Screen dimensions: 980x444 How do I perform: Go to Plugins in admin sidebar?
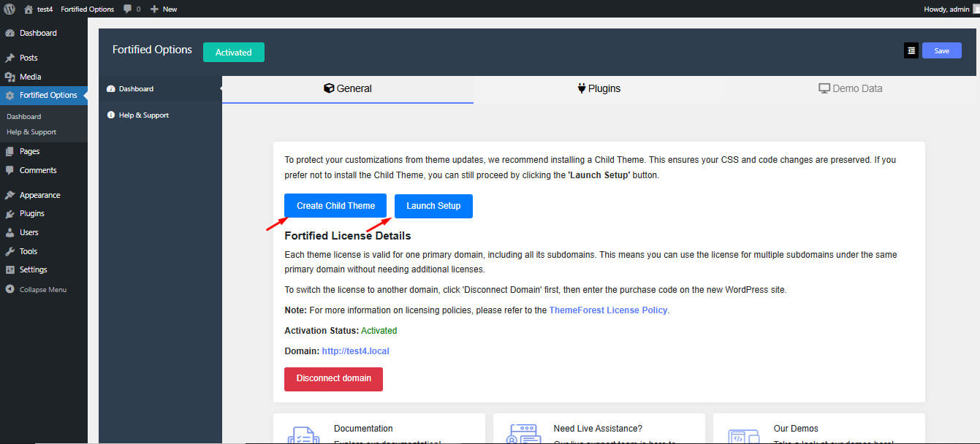pyautogui.click(x=31, y=213)
